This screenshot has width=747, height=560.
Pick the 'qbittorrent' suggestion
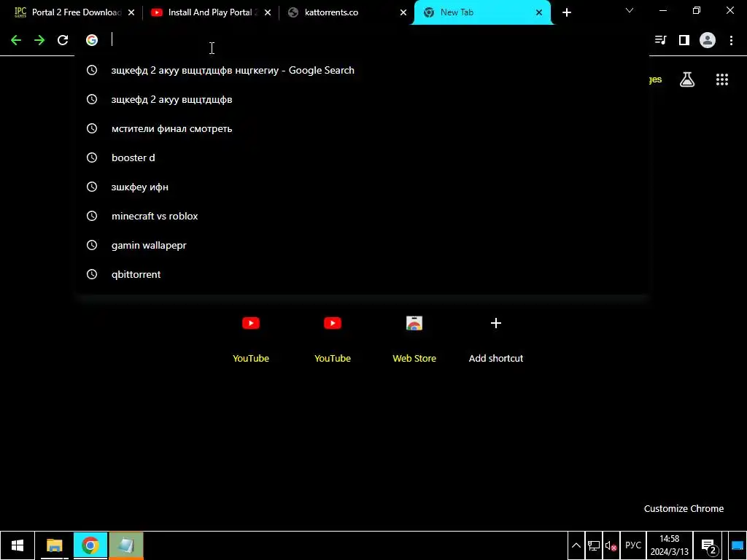coord(362,274)
